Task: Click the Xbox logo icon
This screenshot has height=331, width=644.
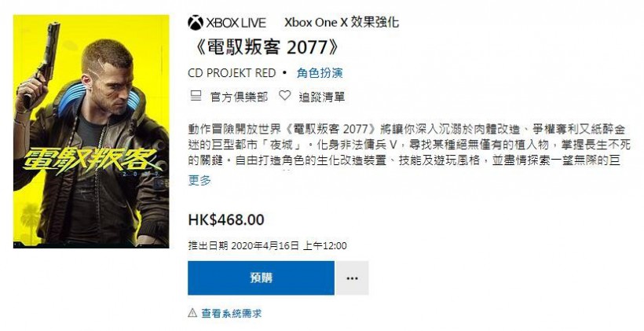Action: [196, 23]
